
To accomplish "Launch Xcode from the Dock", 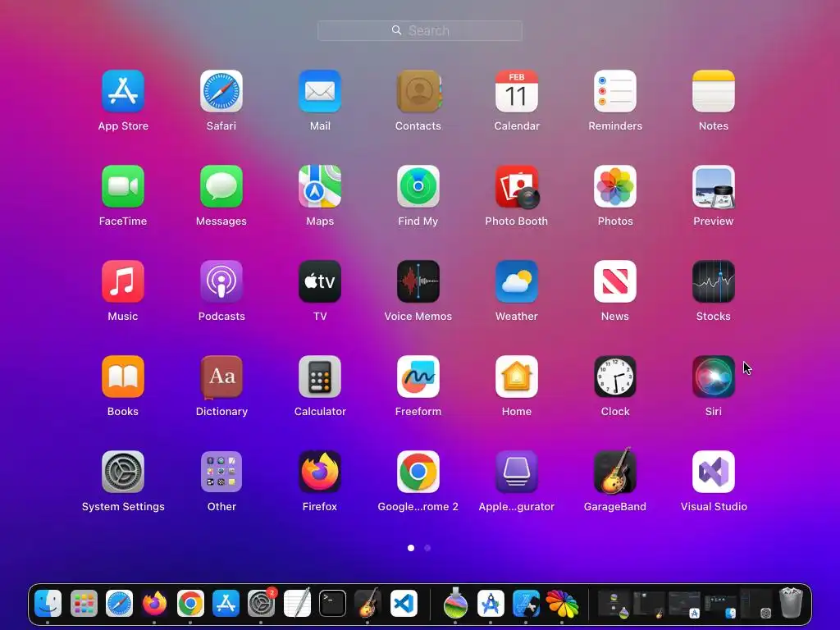I will pyautogui.click(x=526, y=604).
